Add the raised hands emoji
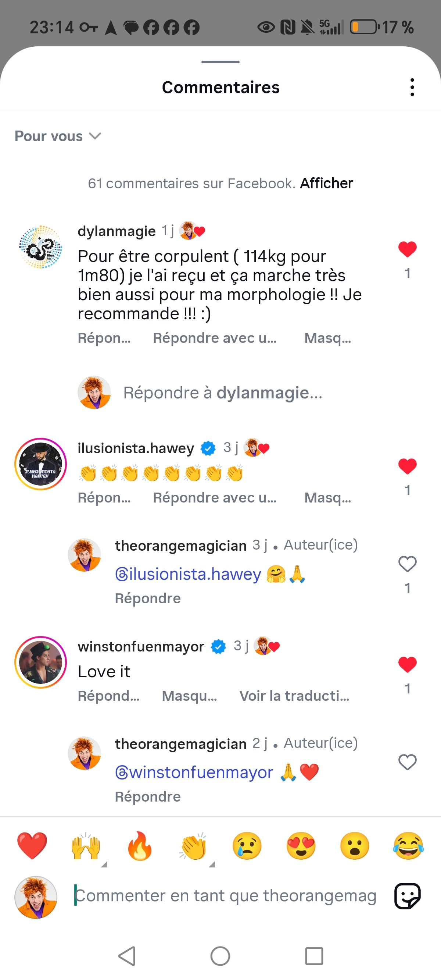Viewport: 441px width, 980px height. [86, 846]
